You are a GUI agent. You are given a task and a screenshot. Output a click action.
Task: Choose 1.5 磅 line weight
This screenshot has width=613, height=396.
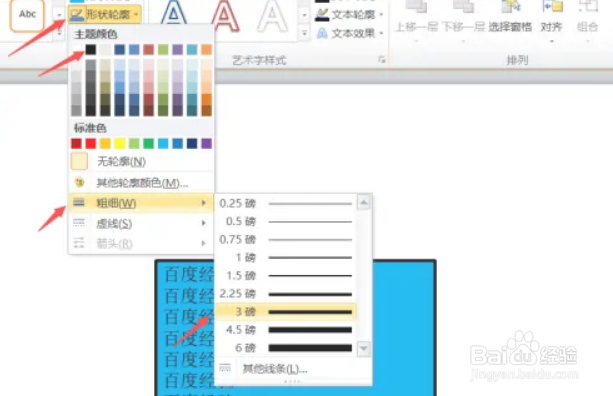286,275
